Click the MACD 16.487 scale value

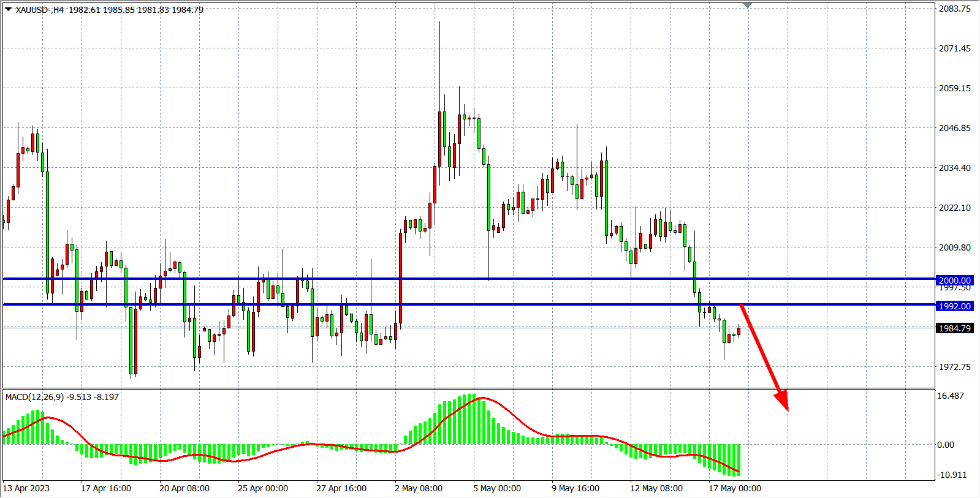(x=950, y=396)
